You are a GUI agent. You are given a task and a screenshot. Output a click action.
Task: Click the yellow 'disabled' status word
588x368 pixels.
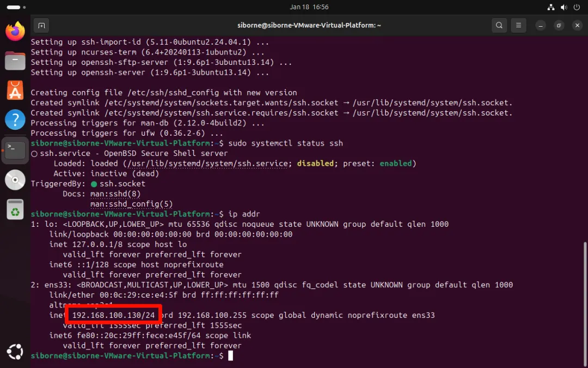(315, 164)
